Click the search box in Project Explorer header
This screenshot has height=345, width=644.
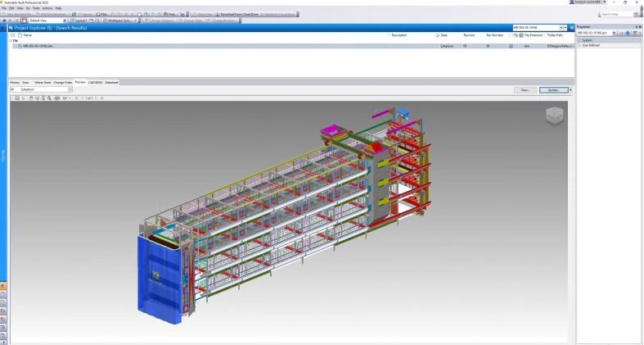(x=535, y=28)
